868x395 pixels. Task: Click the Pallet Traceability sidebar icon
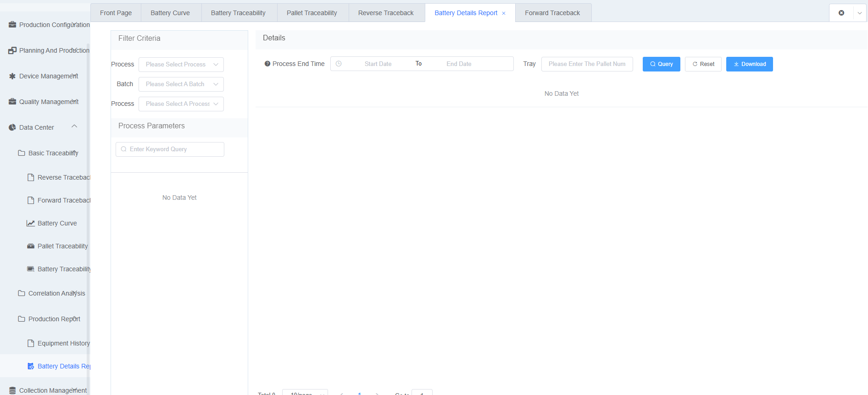31,246
